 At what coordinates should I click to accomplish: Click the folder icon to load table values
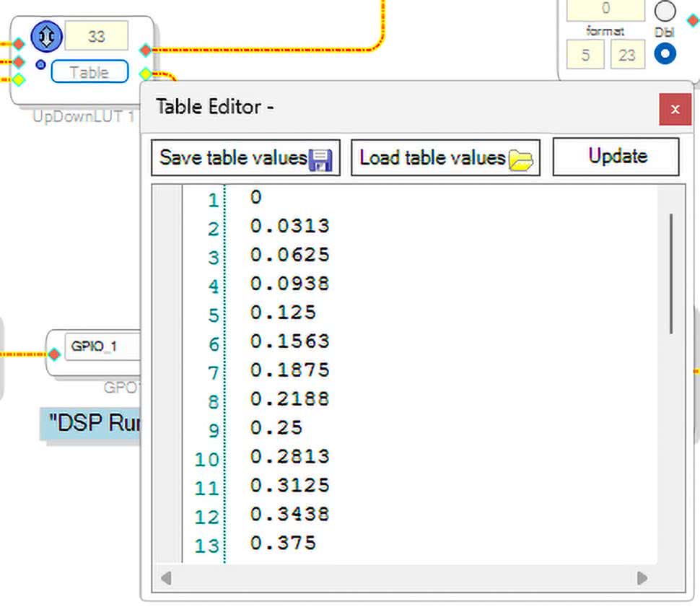tap(520, 160)
